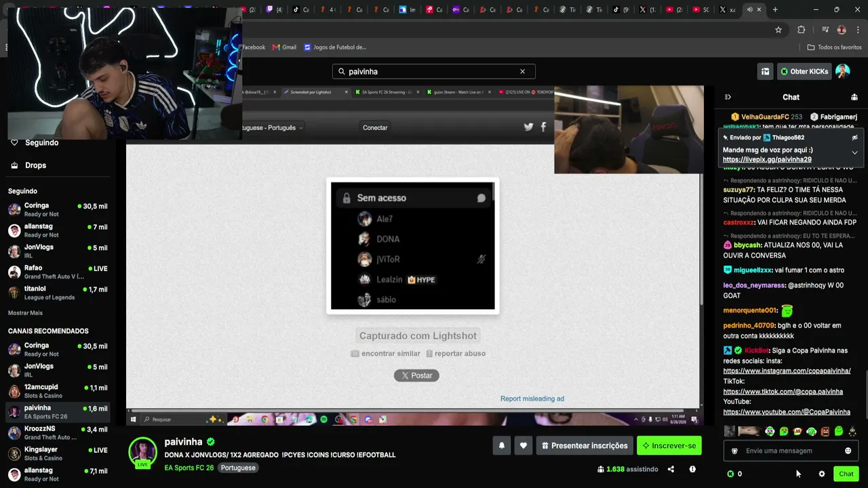Select the Portuguese language tag
The height and width of the screenshot is (488, 868).
pos(238,468)
